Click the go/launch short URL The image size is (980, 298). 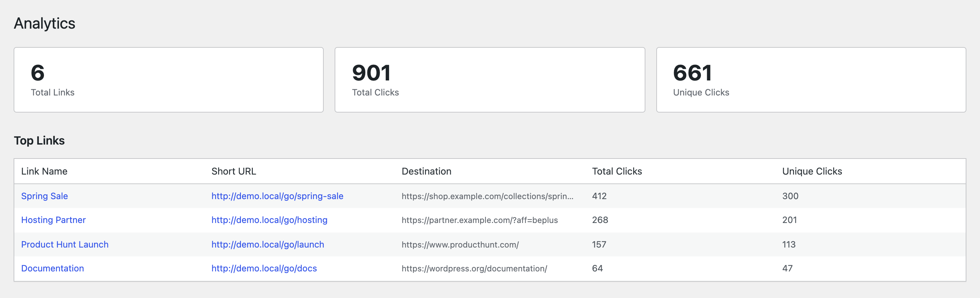point(268,244)
